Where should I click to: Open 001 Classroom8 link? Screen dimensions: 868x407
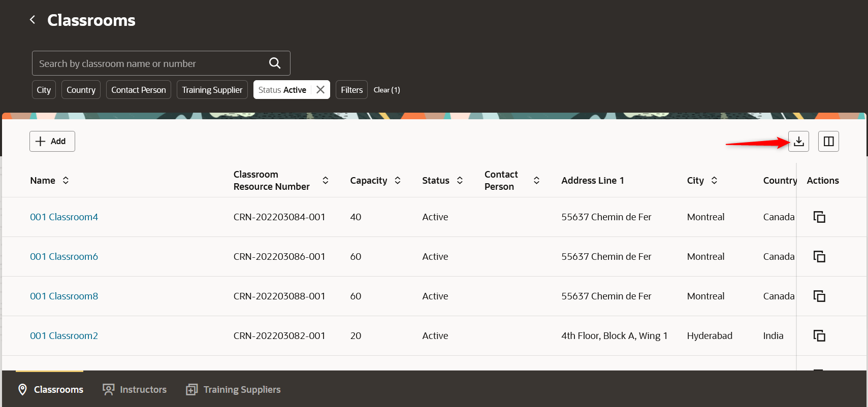64,296
